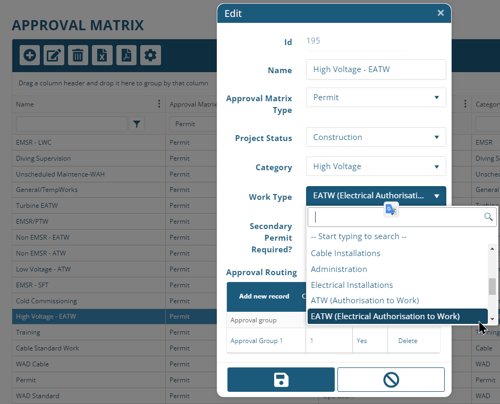Click the dropdown list scrollbar thumb

point(492,286)
